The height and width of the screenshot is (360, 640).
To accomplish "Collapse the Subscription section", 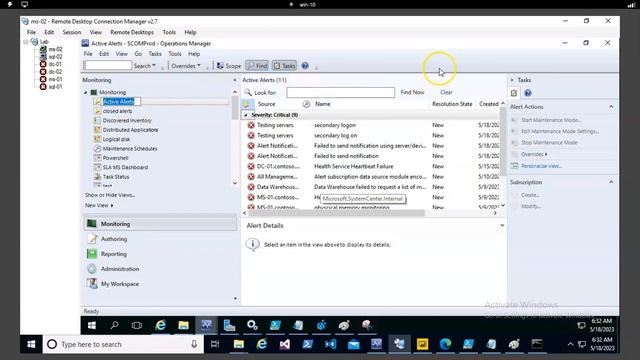I will click(x=611, y=182).
